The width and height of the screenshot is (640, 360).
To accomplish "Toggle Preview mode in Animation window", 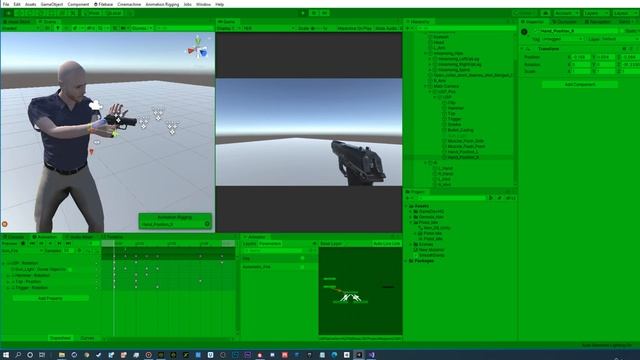I will click(9, 244).
